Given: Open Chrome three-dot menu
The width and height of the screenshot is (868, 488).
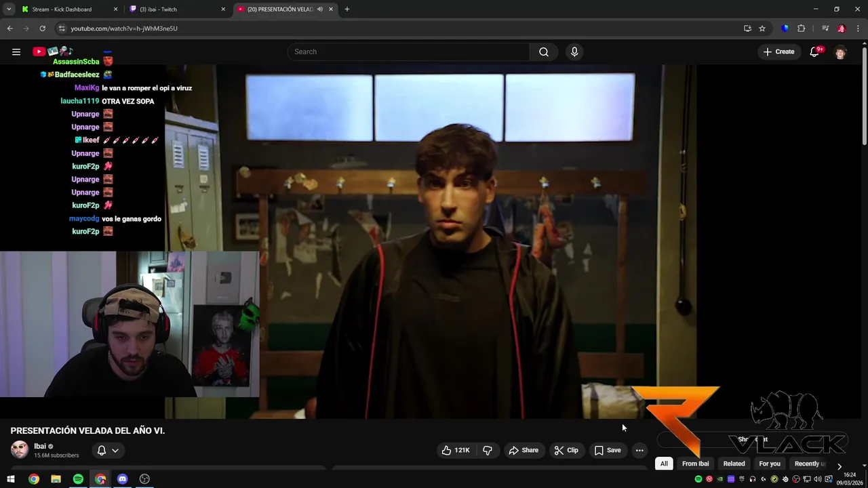Looking at the screenshot, I should tap(859, 28).
